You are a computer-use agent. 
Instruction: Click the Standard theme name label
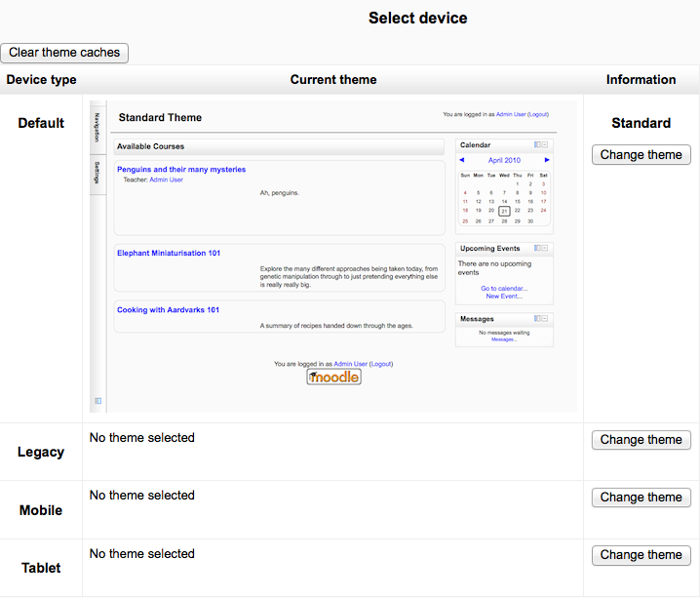click(x=642, y=123)
